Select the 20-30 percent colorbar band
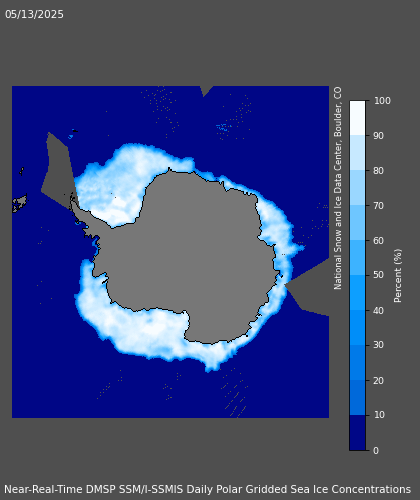 pyautogui.click(x=357, y=363)
